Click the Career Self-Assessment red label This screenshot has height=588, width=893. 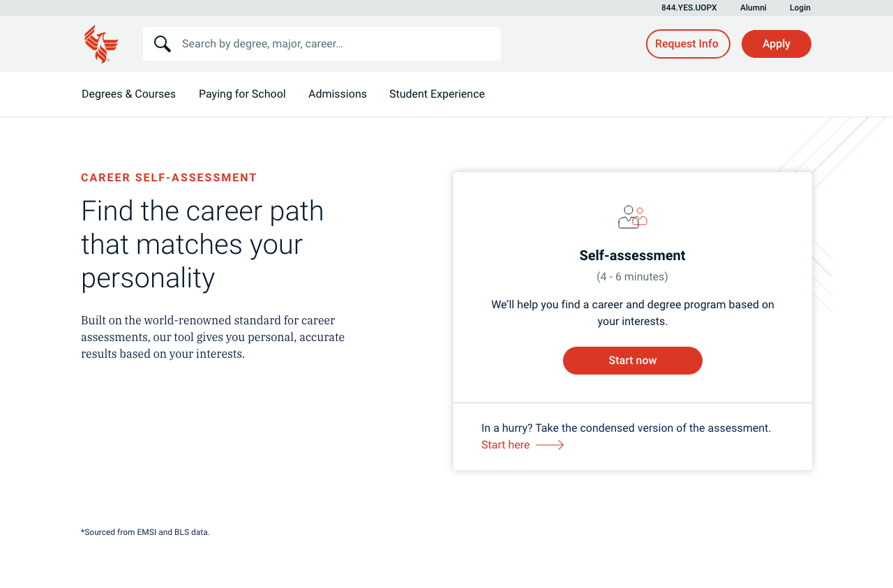[169, 178]
